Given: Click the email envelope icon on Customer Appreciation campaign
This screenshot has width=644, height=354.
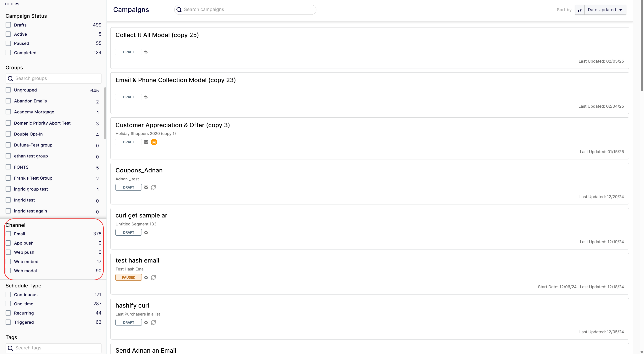Looking at the screenshot, I should coord(146,142).
